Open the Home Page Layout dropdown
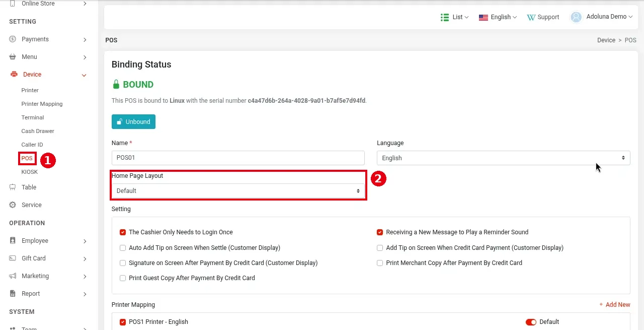644x330 pixels. 238,191
